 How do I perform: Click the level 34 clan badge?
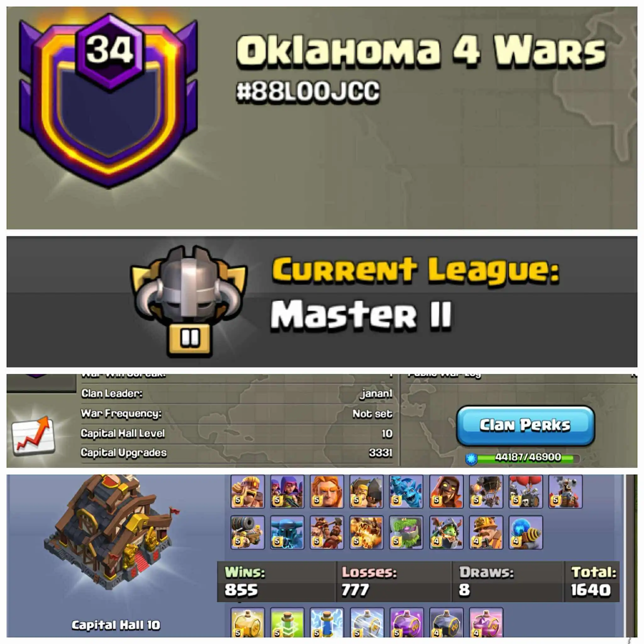109,100
